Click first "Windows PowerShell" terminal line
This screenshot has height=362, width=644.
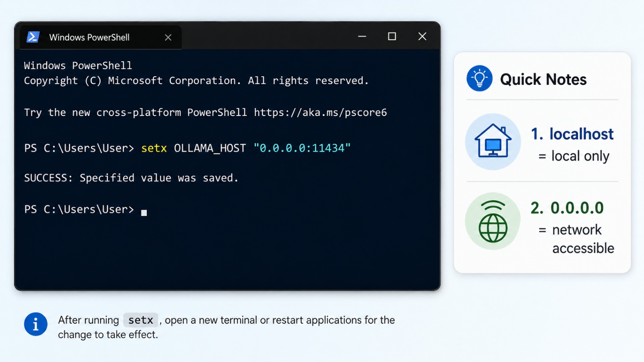(x=78, y=65)
